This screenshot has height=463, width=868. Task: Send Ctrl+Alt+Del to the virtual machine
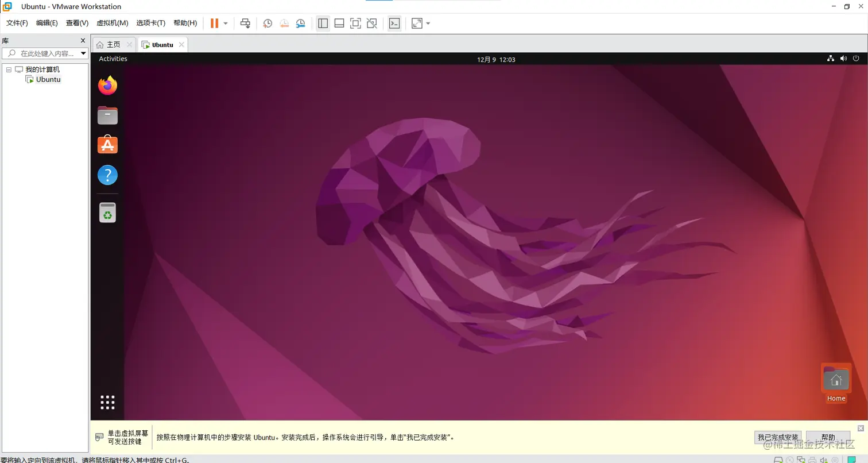(x=245, y=24)
